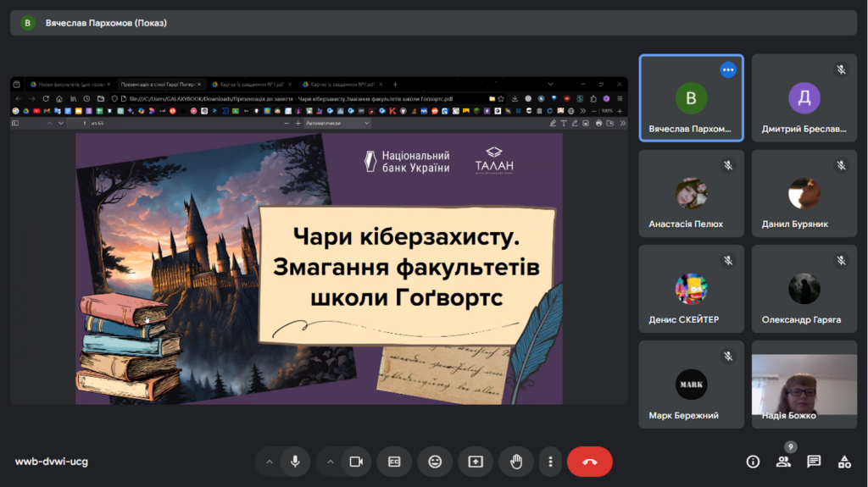Open the three-dot more options menu
Screen dimensions: 868x487
coord(550,462)
